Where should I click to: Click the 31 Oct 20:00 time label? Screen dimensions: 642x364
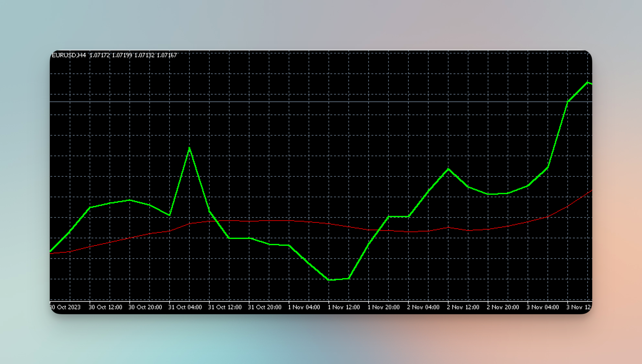tap(265, 307)
